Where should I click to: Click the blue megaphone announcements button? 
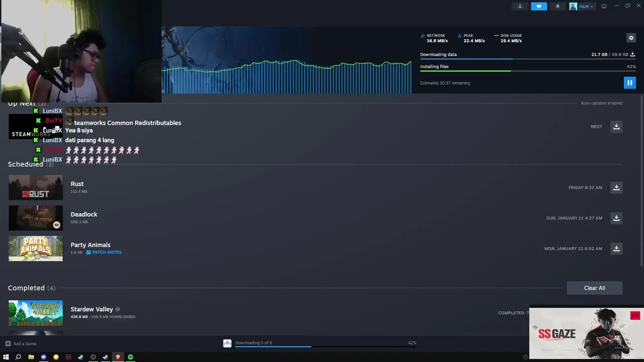539,6
